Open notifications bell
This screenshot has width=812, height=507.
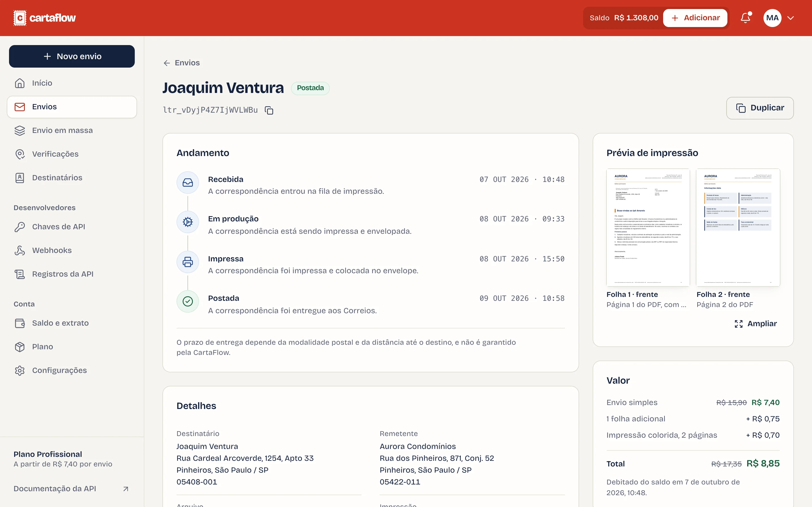click(745, 18)
